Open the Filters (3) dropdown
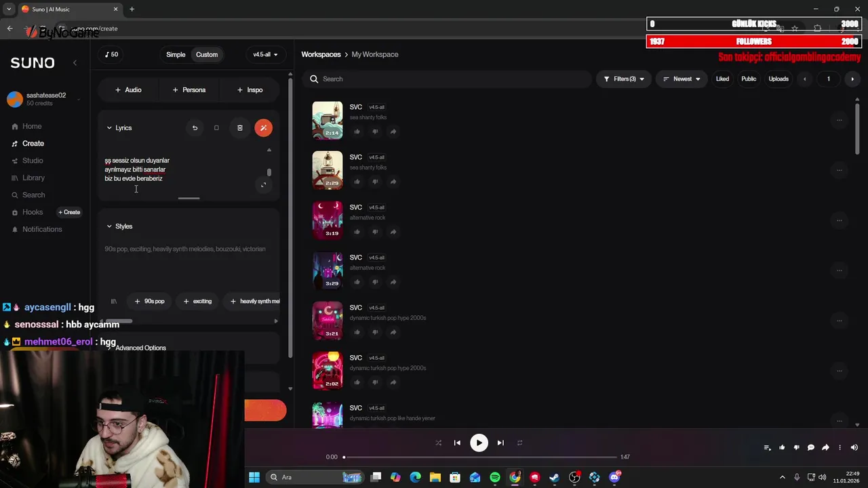Viewport: 868px width, 488px height. 624,79
